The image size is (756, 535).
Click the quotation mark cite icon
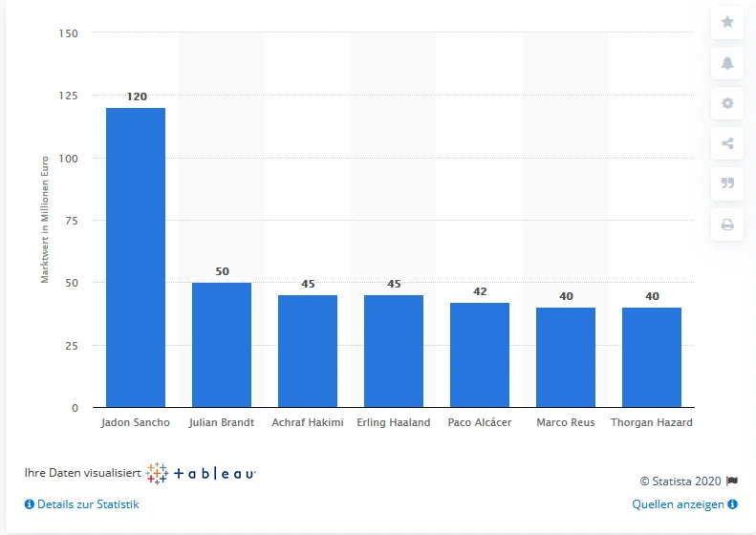[x=727, y=184]
